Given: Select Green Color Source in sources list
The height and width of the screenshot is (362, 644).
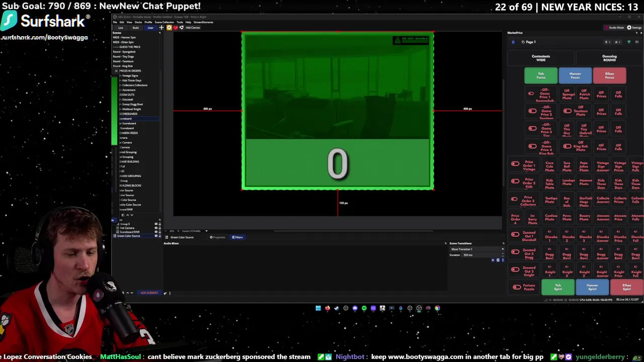Looking at the screenshot, I should coord(129,236).
